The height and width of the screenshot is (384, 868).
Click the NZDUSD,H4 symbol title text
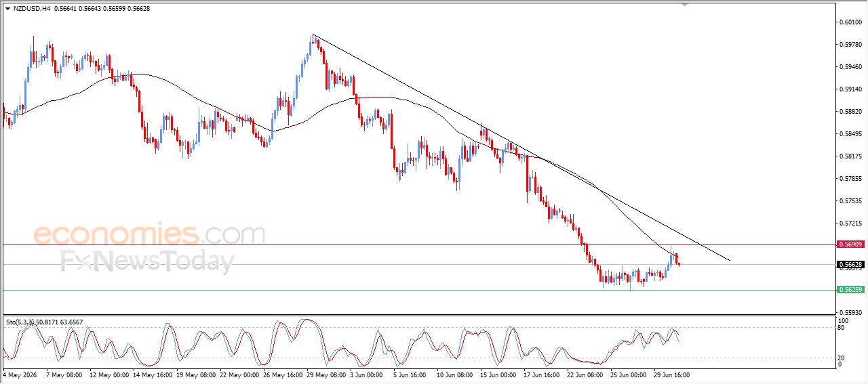coord(32,8)
